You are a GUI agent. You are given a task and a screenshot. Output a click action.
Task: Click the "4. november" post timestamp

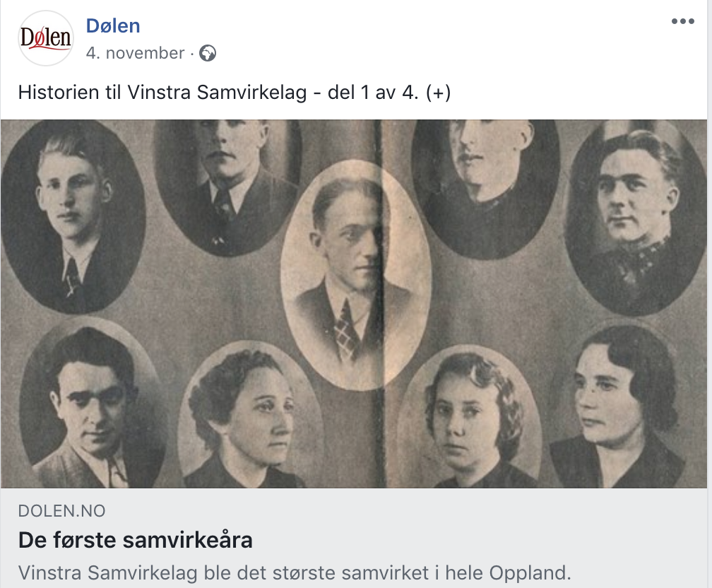click(135, 53)
